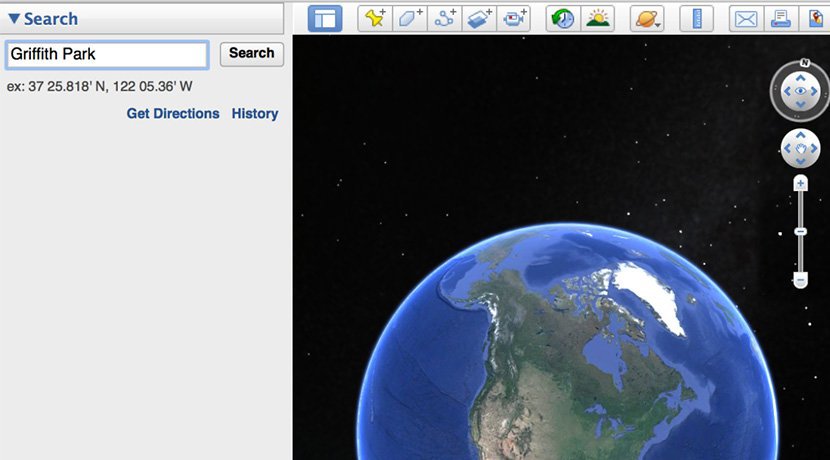Click the Search button
This screenshot has height=460, width=830.
[x=251, y=53]
